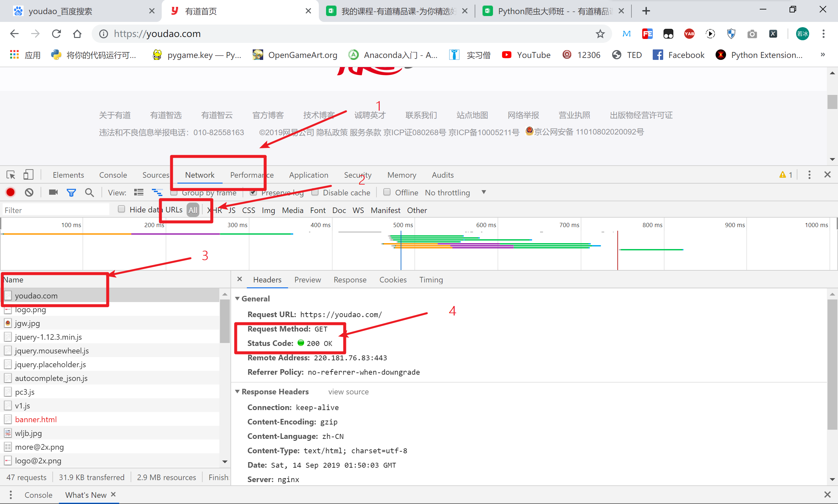Click the address bar URL

pyautogui.click(x=157, y=34)
